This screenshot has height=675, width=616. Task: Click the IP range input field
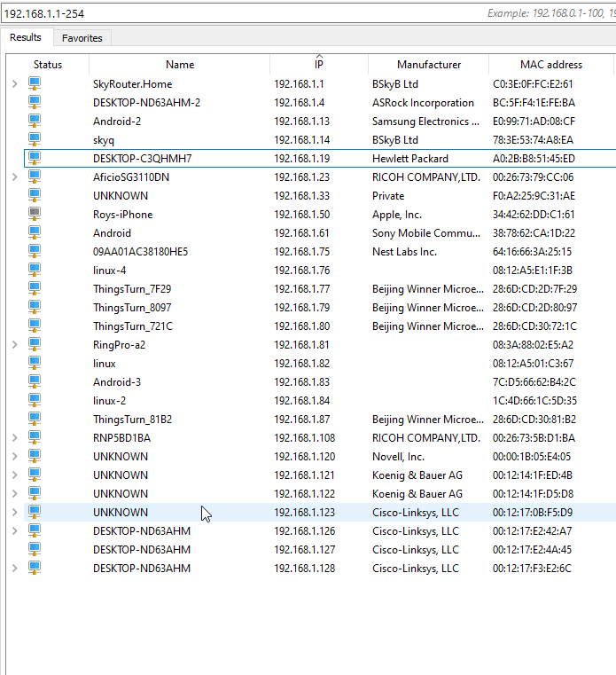(x=239, y=14)
